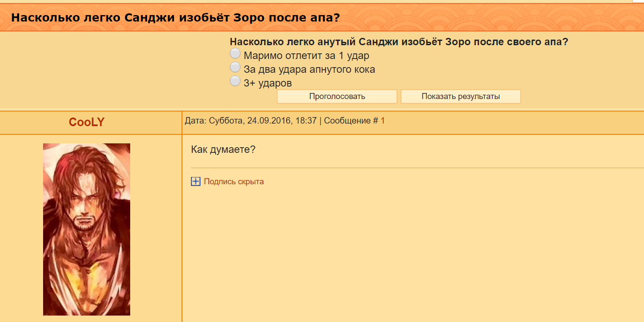Viewport: 644px width, 322px height.
Task: Open CooLY user profile name
Action: (x=87, y=122)
